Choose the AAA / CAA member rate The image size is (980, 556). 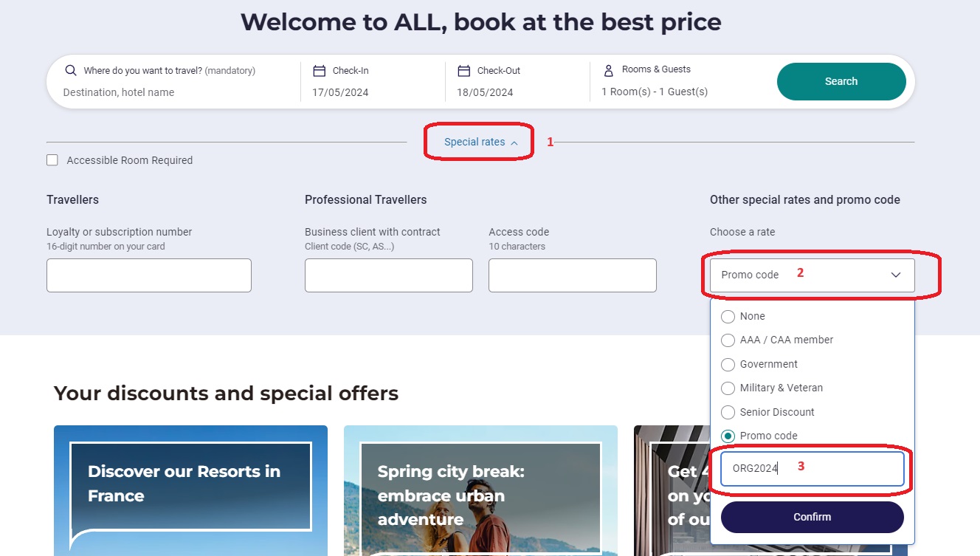tap(728, 340)
